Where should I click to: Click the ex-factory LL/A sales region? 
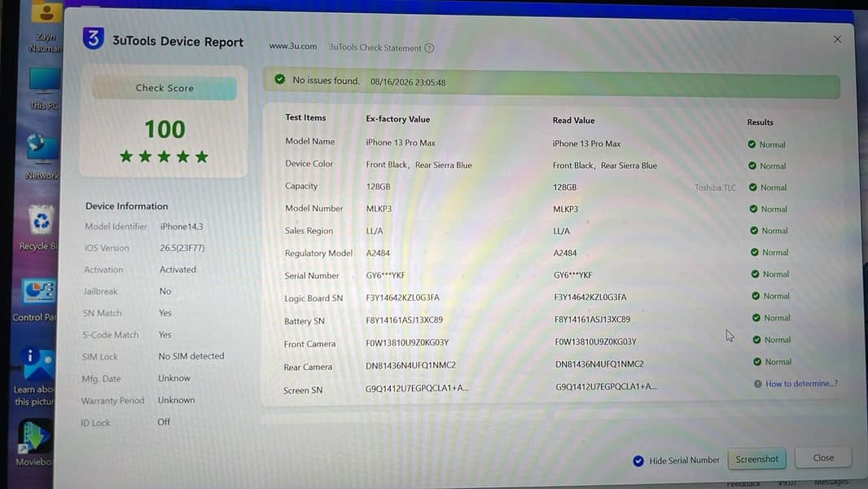(x=375, y=231)
